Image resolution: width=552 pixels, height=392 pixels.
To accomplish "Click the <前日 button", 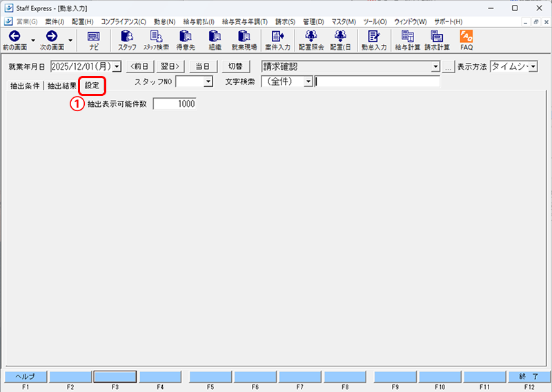I will pyautogui.click(x=140, y=66).
